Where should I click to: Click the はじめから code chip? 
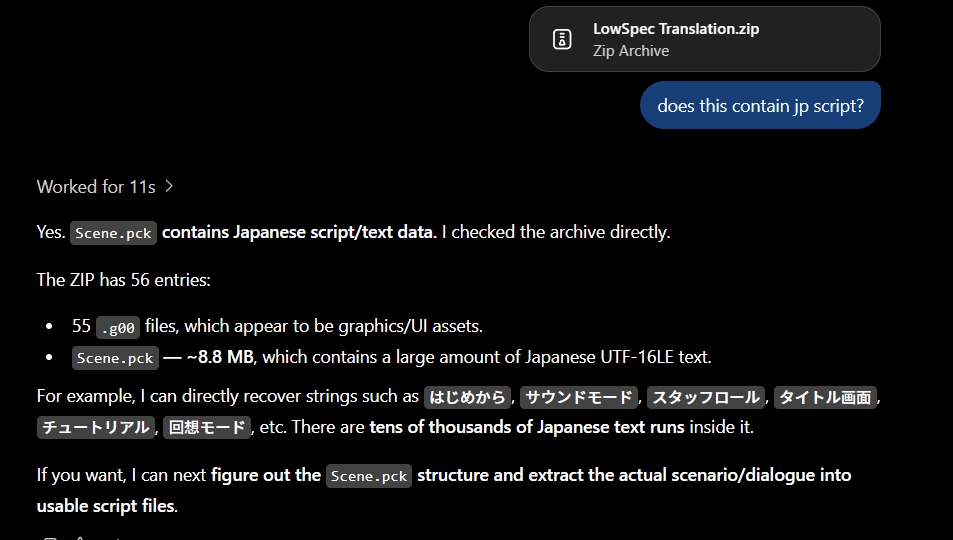[x=467, y=397]
